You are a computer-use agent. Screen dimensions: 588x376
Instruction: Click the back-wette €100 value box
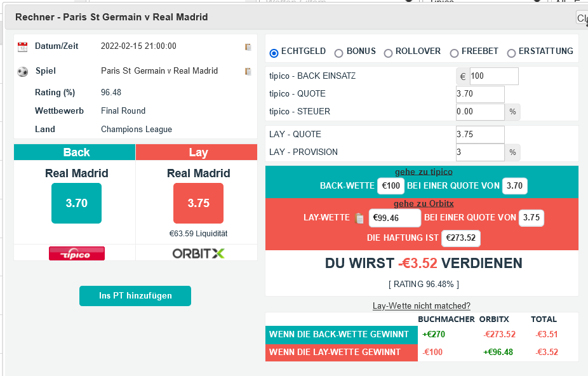[391, 185]
